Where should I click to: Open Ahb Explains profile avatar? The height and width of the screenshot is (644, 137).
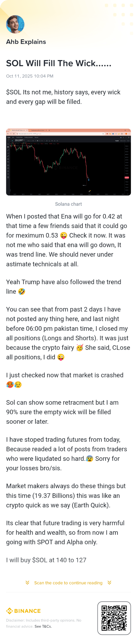pos(15,24)
